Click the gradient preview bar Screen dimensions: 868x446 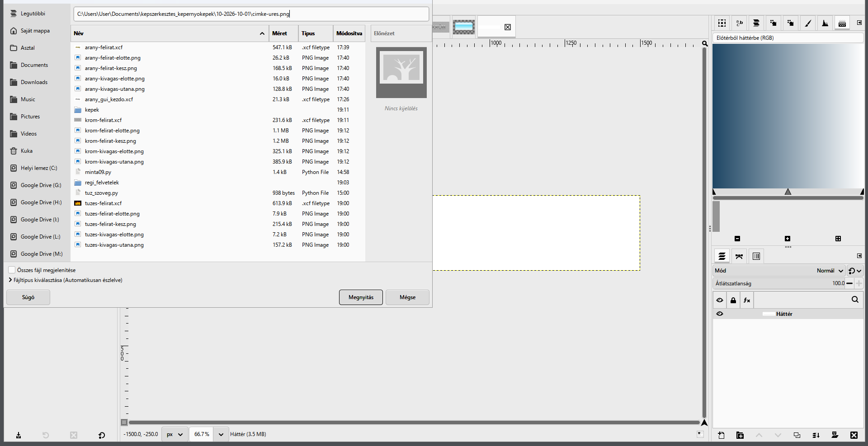[x=788, y=116]
